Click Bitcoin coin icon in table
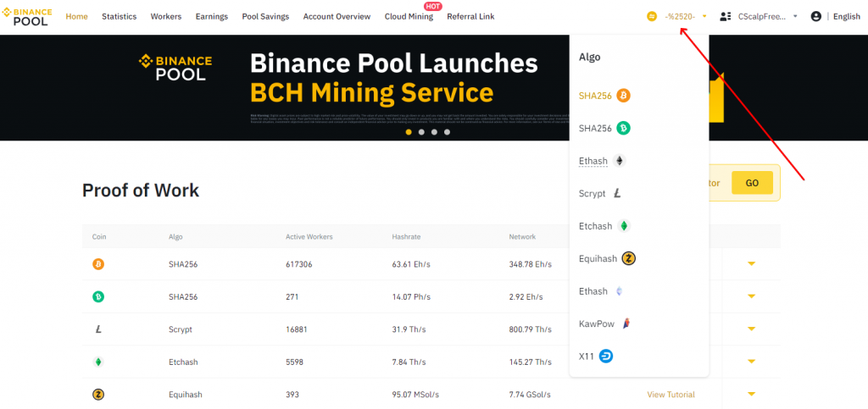The image size is (868, 409). pos(98,264)
